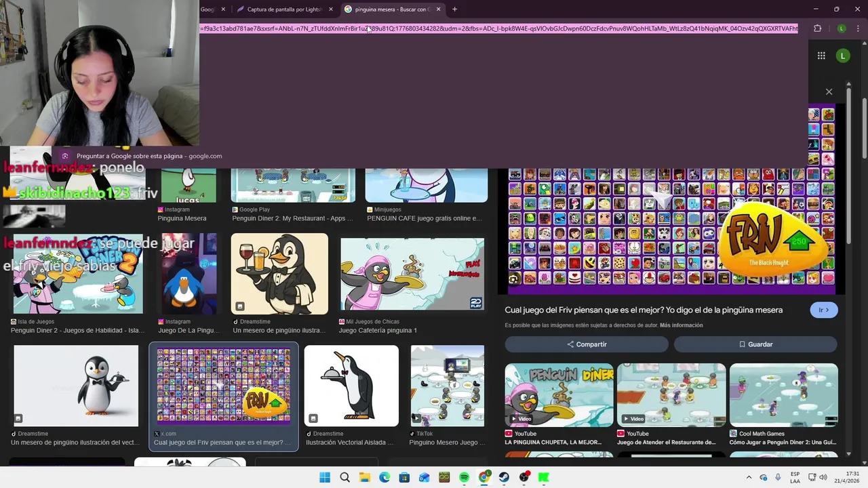Screen dimensions: 868x488
Task: Open a new browser tab
Action: [454, 9]
